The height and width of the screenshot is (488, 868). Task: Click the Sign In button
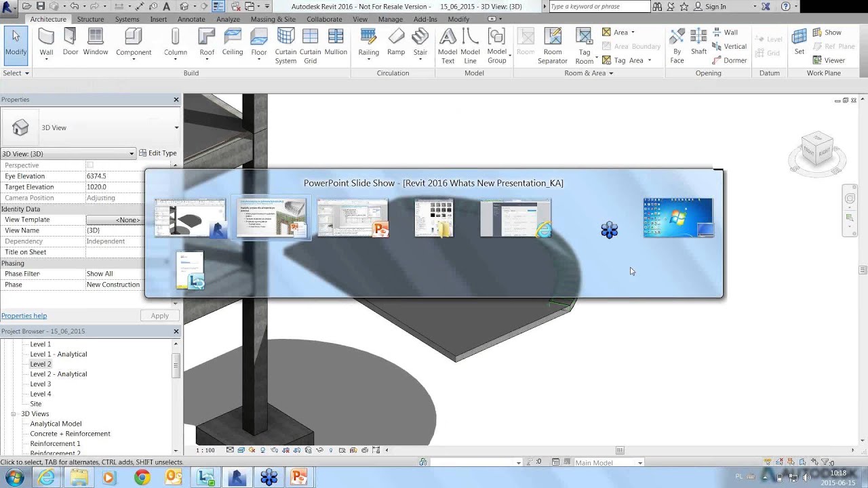click(x=710, y=6)
